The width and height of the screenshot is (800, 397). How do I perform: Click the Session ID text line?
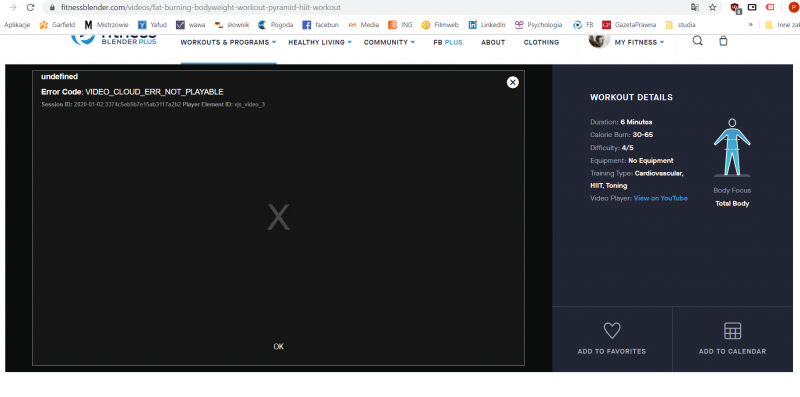[153, 104]
